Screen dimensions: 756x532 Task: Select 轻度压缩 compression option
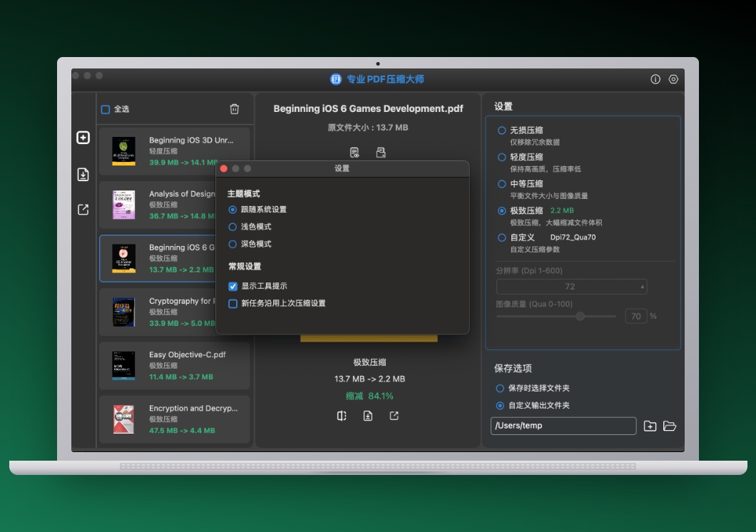click(x=502, y=157)
